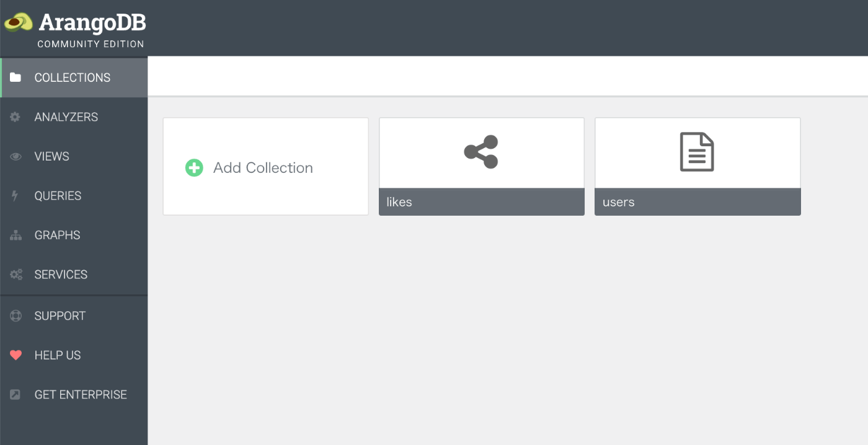Click the lightning bolt icon beside Queries
The width and height of the screenshot is (868, 445).
click(15, 196)
